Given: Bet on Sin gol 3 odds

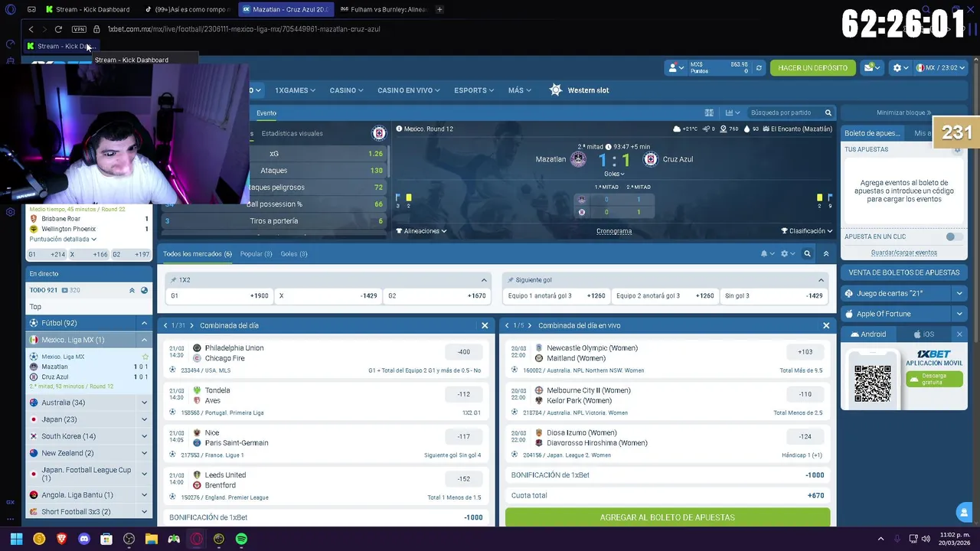Looking at the screenshot, I should [773, 295].
